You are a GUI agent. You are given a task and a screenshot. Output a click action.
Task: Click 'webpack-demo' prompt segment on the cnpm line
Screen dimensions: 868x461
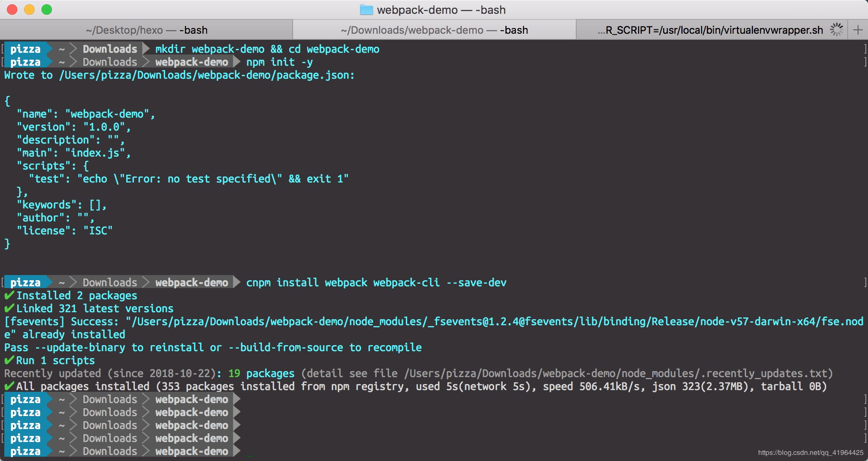[191, 283]
